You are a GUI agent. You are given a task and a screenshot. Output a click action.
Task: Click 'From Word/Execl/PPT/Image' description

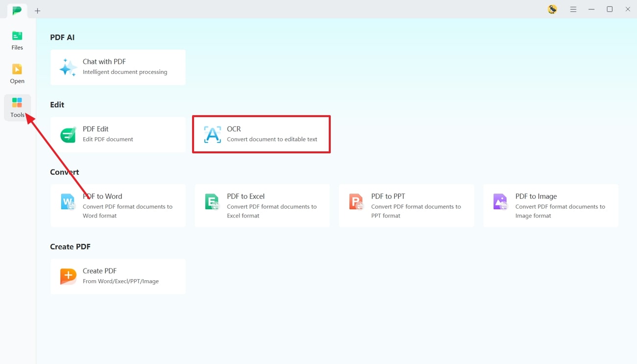121,282
